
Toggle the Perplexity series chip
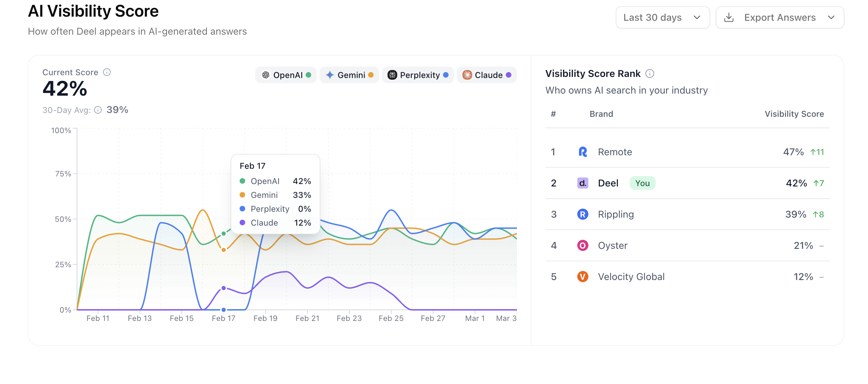point(418,75)
